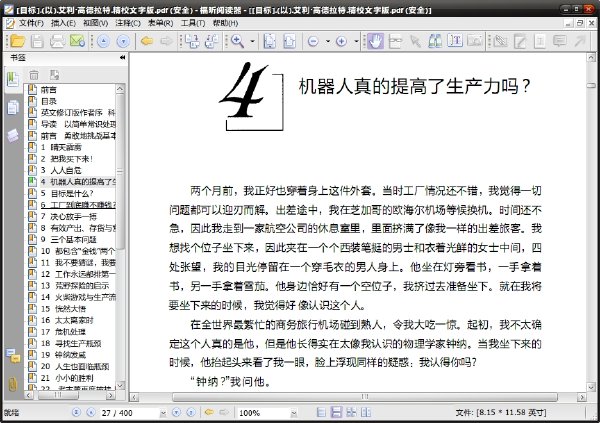Go to previous page via toolbar up arrow
Screen dimensions: 600x423
tap(103, 41)
